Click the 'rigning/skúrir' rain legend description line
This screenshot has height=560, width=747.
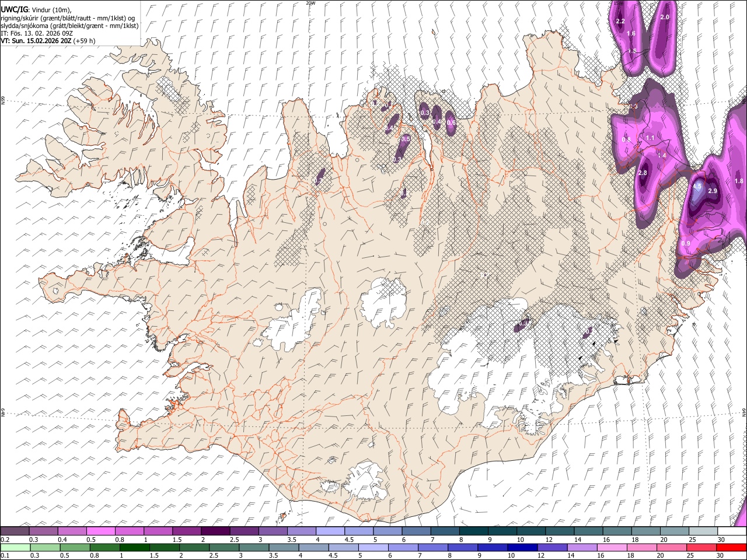(68, 18)
